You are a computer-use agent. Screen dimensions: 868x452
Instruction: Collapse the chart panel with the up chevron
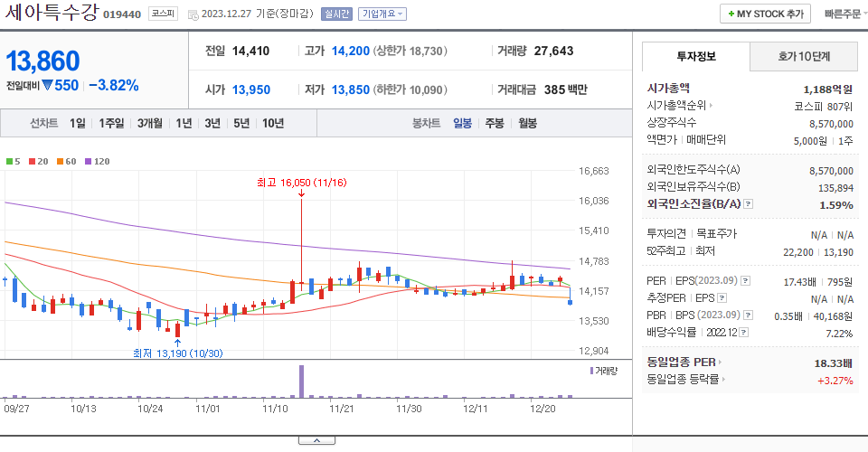pyautogui.click(x=316, y=440)
